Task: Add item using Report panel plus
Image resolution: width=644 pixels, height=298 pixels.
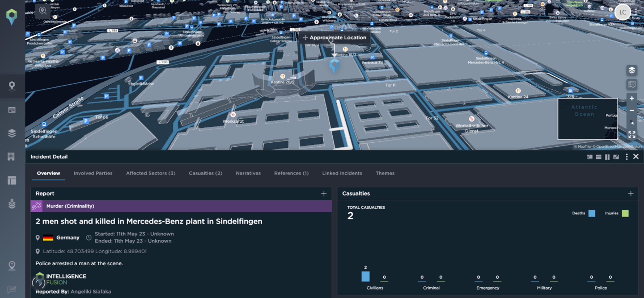Action: [x=324, y=194]
